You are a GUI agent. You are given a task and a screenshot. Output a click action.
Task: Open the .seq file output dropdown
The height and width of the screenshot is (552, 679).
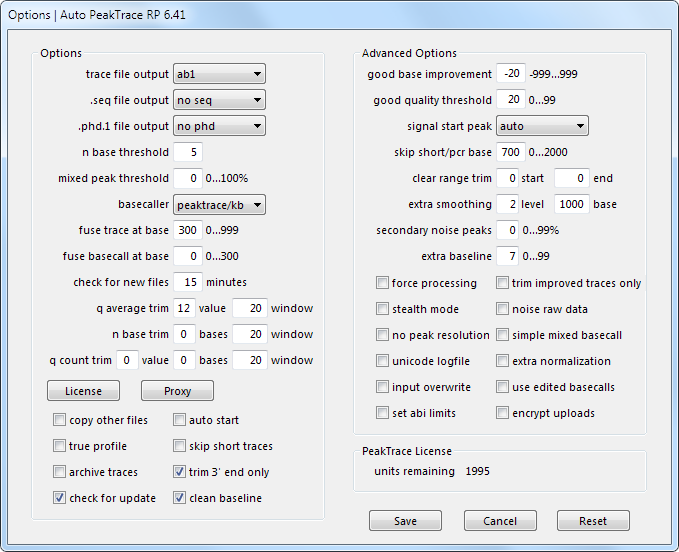click(219, 100)
